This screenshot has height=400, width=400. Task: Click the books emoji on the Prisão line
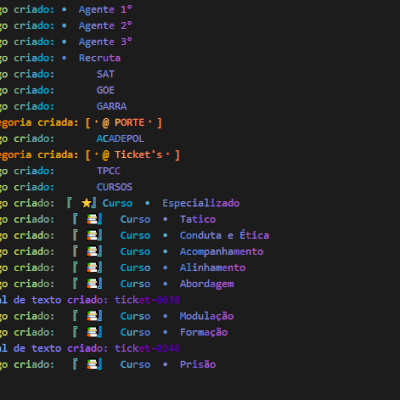click(92, 364)
